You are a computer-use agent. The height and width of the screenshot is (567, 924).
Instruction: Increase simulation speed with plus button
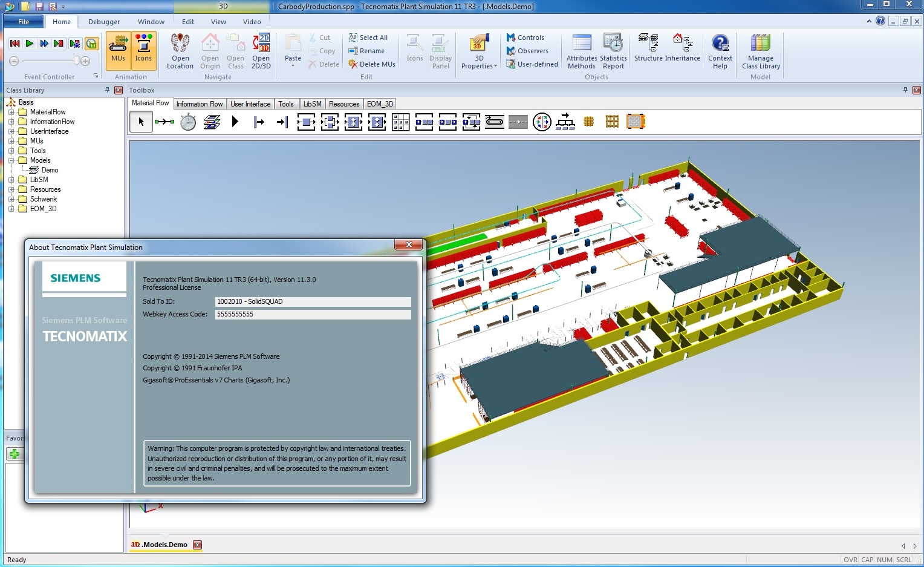85,61
